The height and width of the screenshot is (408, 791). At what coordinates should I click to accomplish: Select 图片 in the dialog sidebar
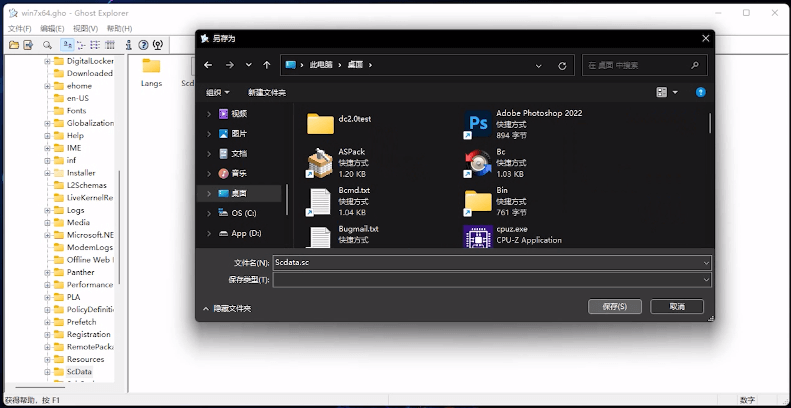pos(240,134)
